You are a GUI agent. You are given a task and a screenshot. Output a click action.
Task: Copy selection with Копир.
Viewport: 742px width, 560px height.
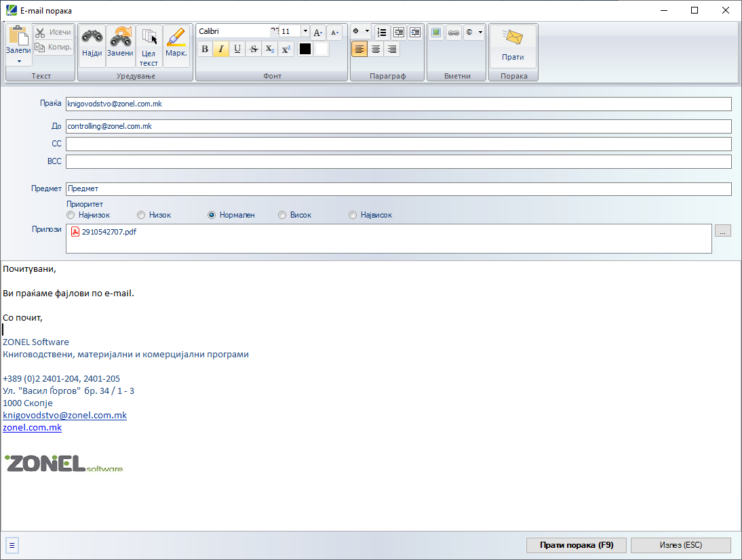click(x=54, y=47)
